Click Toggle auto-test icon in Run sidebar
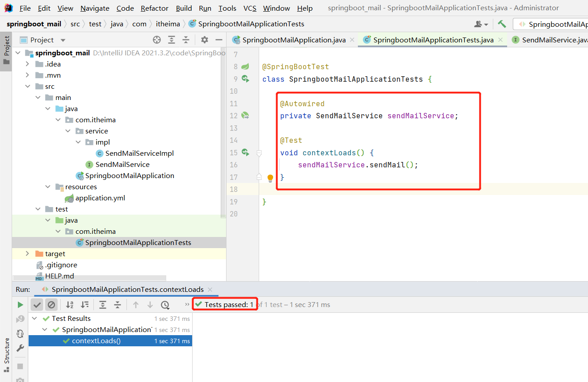588x382 pixels. [20, 333]
